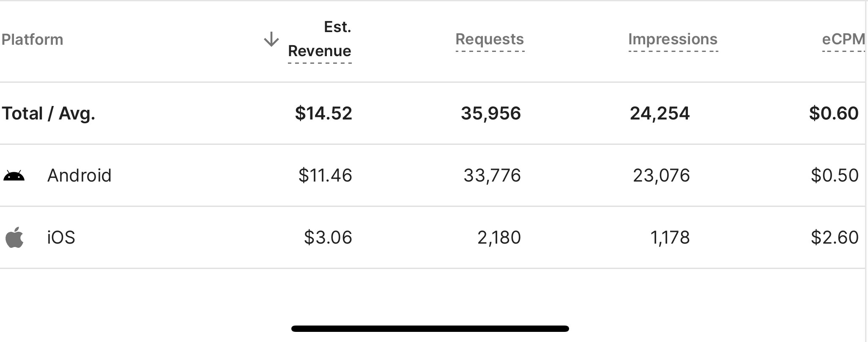Sort by Est. Revenue column header

[320, 39]
